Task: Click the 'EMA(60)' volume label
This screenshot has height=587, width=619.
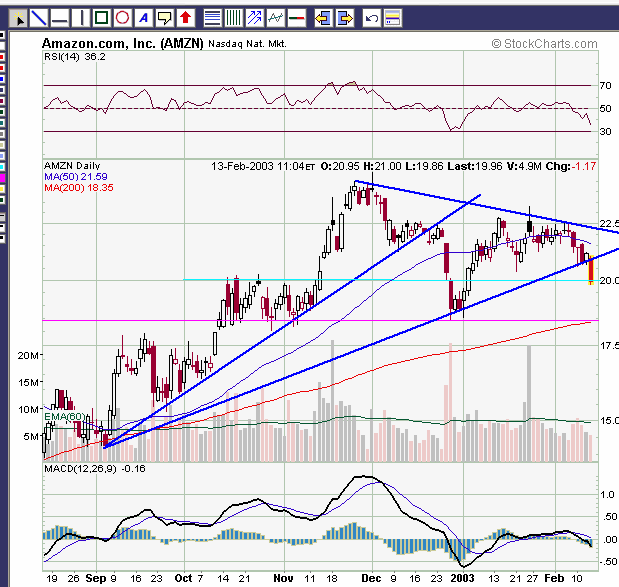Action: coord(65,416)
